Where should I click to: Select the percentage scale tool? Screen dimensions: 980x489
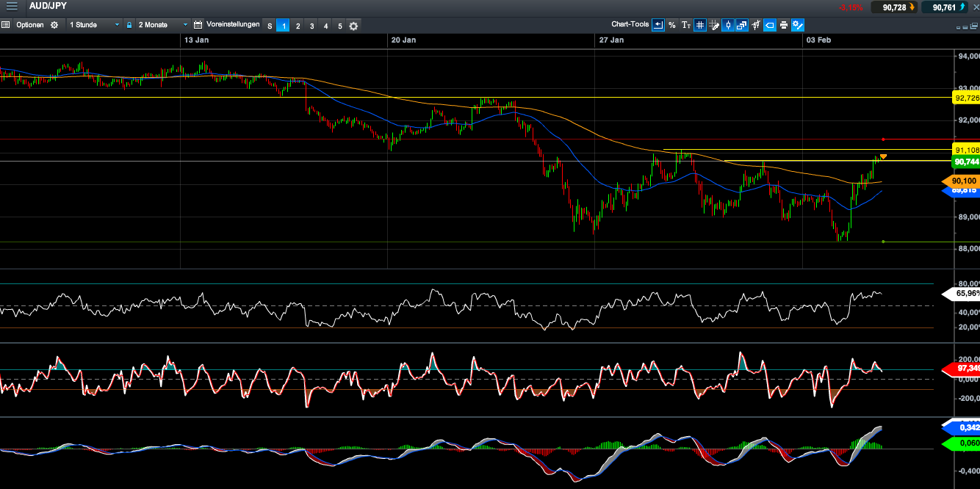pos(671,25)
